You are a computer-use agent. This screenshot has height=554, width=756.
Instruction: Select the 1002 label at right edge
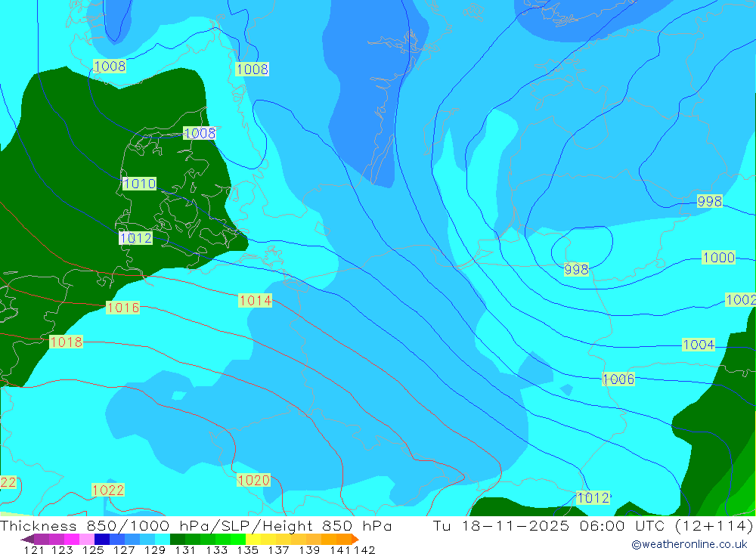(x=741, y=300)
